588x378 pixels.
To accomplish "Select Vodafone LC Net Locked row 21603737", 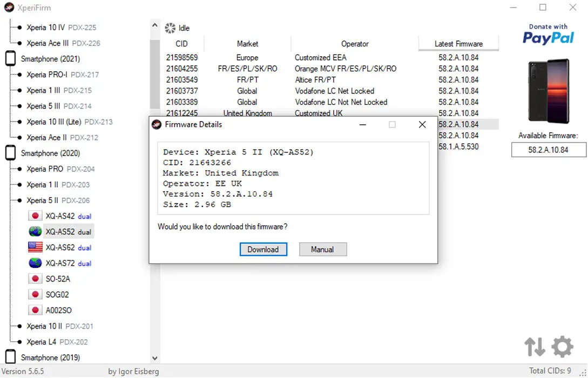I will click(330, 91).
